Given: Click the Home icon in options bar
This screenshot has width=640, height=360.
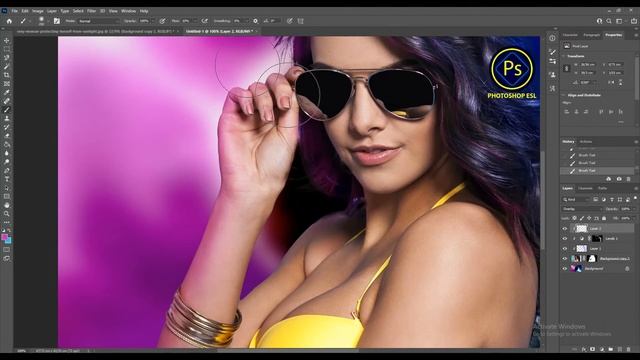Looking at the screenshot, I should click(9, 21).
